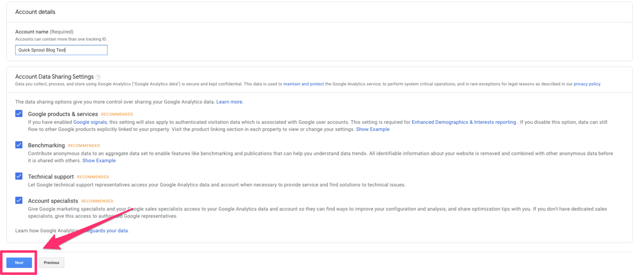Click the 'Learn more' link

[229, 102]
